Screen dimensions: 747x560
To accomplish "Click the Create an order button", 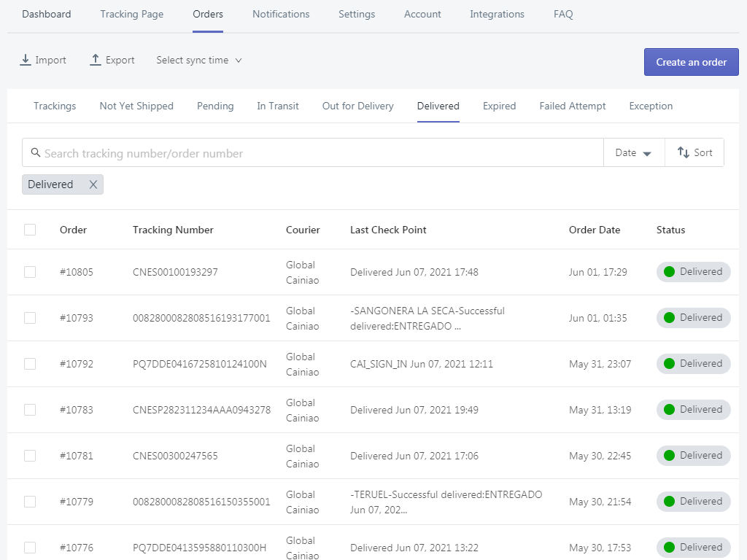I will [x=691, y=62].
